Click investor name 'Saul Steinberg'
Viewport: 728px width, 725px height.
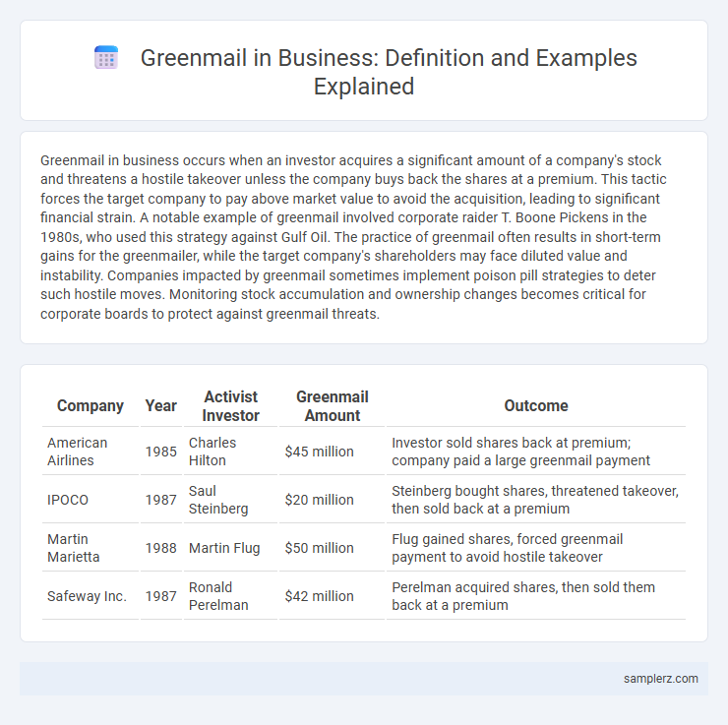[218, 500]
